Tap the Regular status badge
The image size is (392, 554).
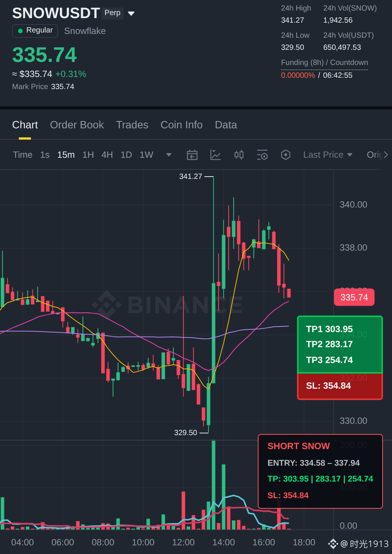point(35,31)
